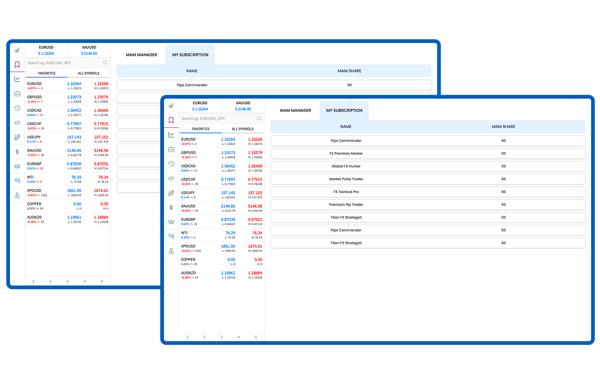Go to page 2 of symbols in back window
Screen dimensions: 600x384
pos(50,281)
